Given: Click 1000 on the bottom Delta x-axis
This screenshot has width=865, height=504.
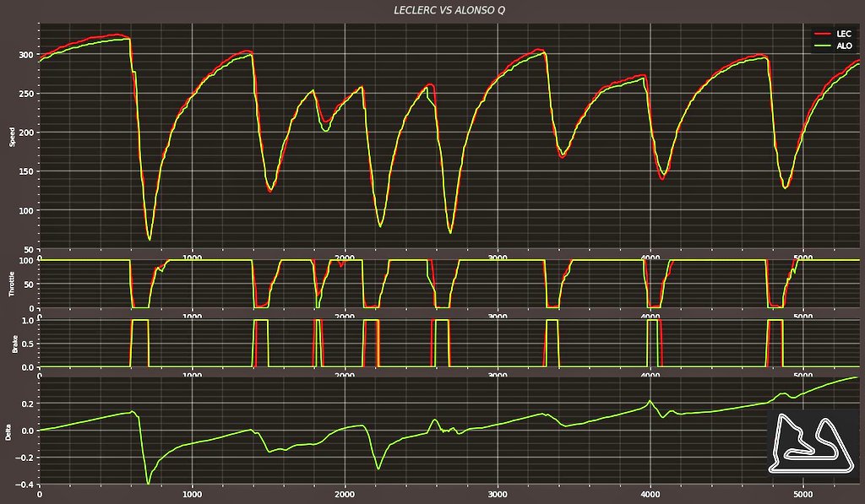Looking at the screenshot, I should 192,495.
